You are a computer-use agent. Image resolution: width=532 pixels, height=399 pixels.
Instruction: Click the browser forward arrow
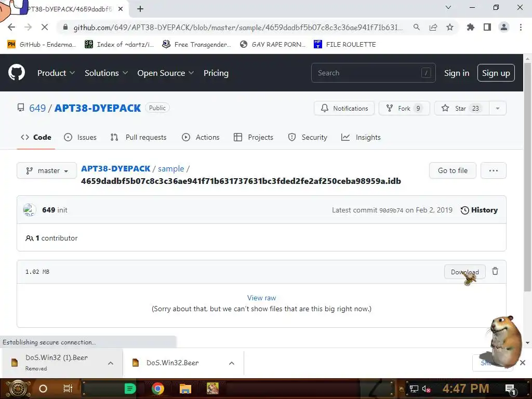click(28, 27)
